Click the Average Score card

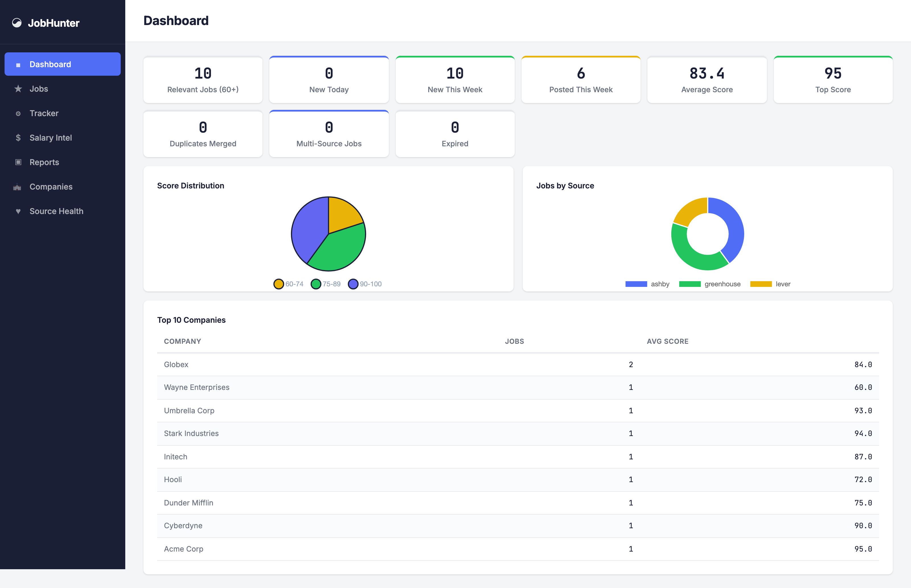(x=707, y=80)
